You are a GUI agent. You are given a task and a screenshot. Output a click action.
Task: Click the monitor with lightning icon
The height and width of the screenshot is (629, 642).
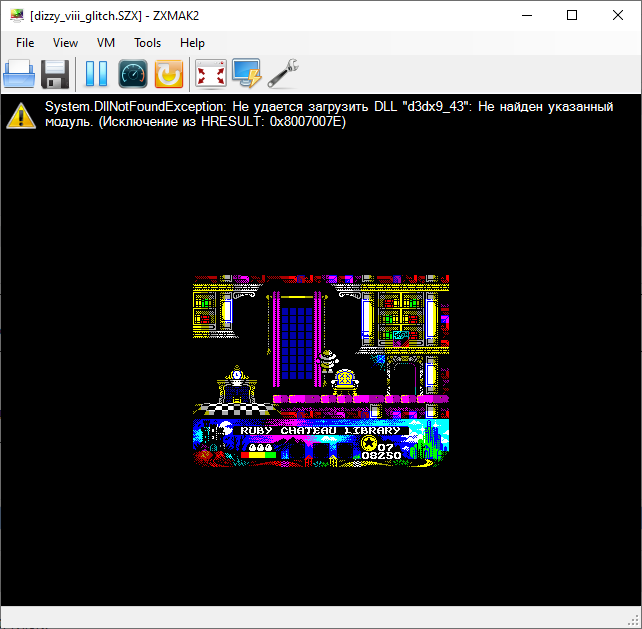(246, 73)
